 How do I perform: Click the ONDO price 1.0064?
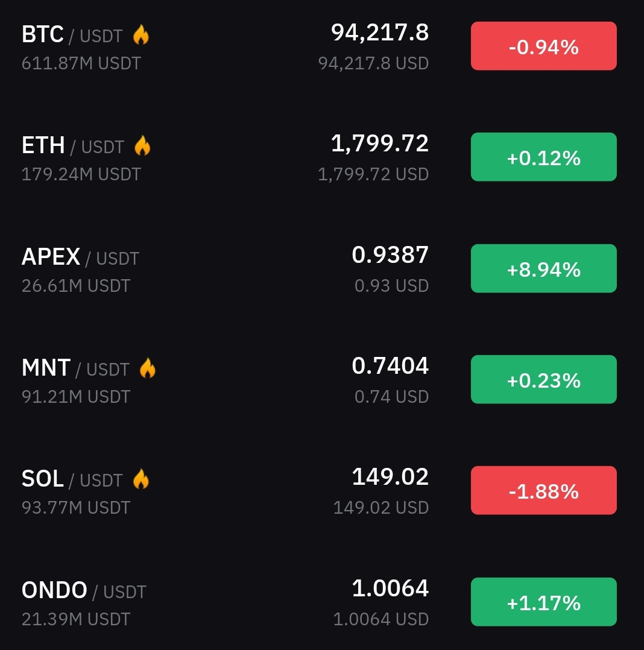(x=390, y=588)
